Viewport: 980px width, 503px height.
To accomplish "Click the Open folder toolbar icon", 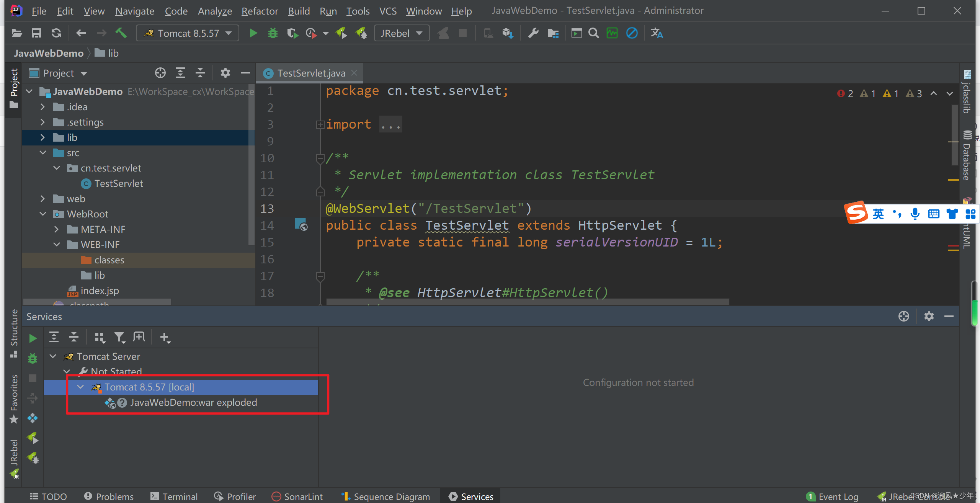I will point(16,33).
